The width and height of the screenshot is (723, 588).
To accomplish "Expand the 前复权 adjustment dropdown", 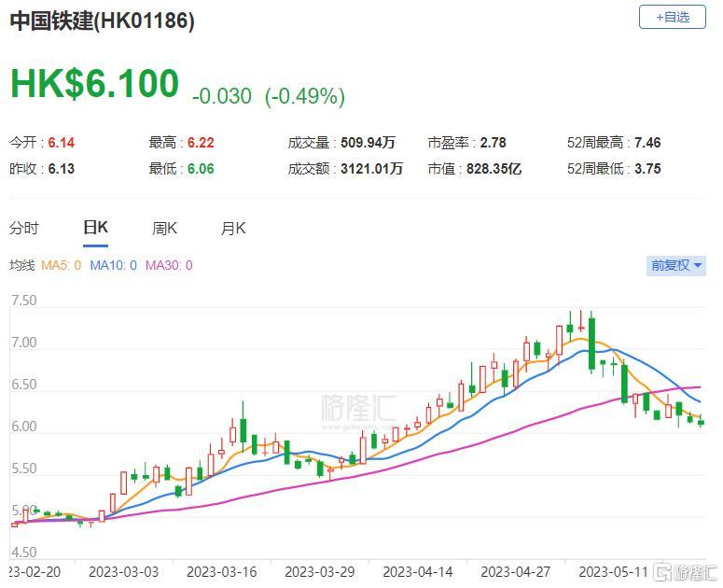I will [x=676, y=265].
